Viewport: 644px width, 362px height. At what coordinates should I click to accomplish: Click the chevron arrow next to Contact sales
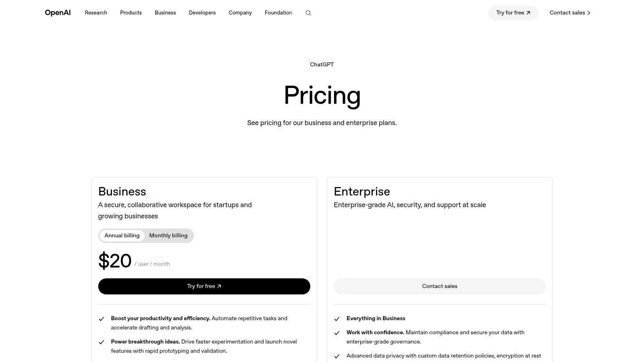coord(589,12)
